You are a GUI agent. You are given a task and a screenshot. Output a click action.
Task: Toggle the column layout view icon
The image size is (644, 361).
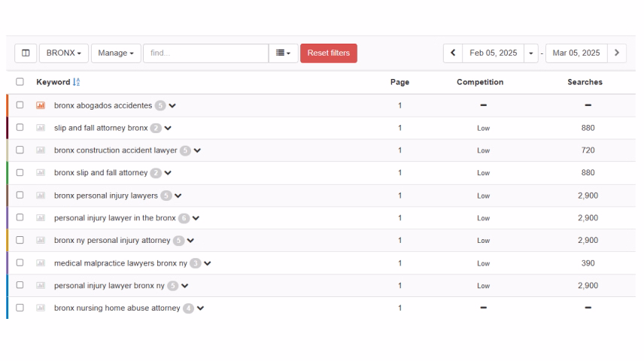pyautogui.click(x=26, y=53)
